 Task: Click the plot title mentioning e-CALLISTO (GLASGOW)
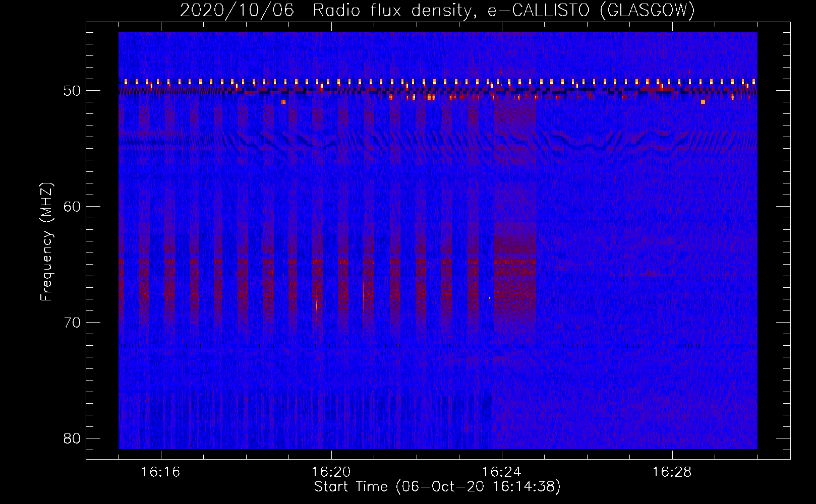pos(437,11)
